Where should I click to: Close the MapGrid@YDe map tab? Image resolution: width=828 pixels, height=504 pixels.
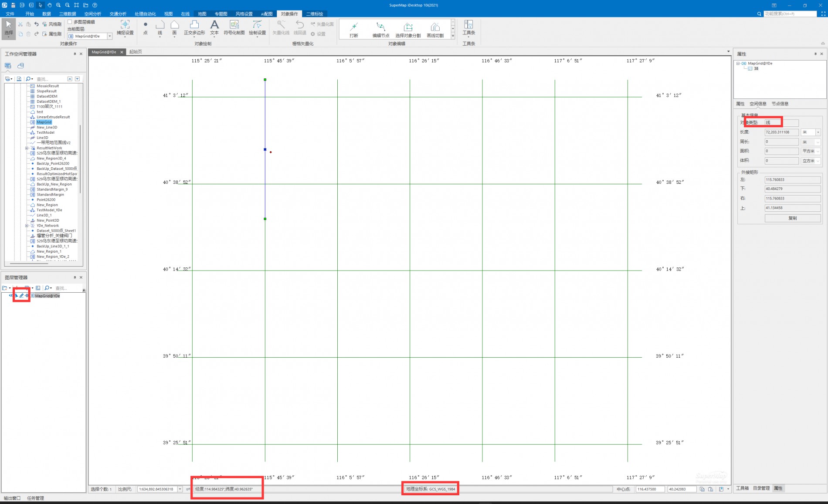(122, 52)
